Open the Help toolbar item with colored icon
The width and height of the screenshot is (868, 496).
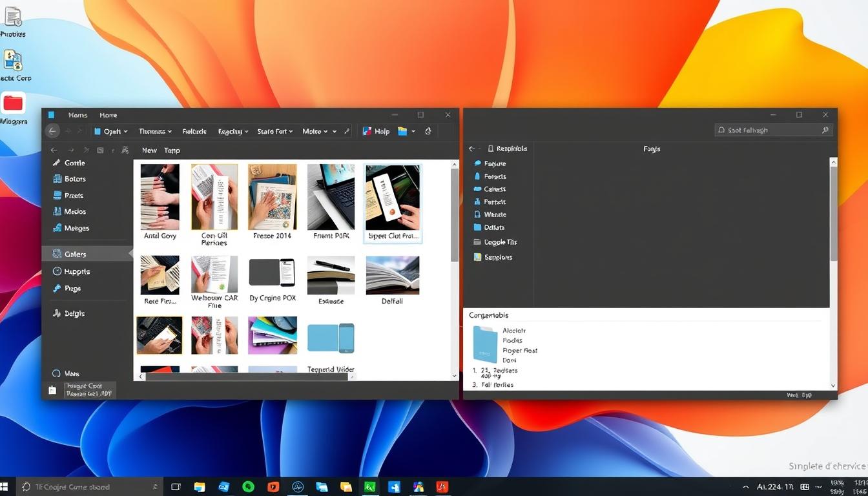[x=376, y=131]
